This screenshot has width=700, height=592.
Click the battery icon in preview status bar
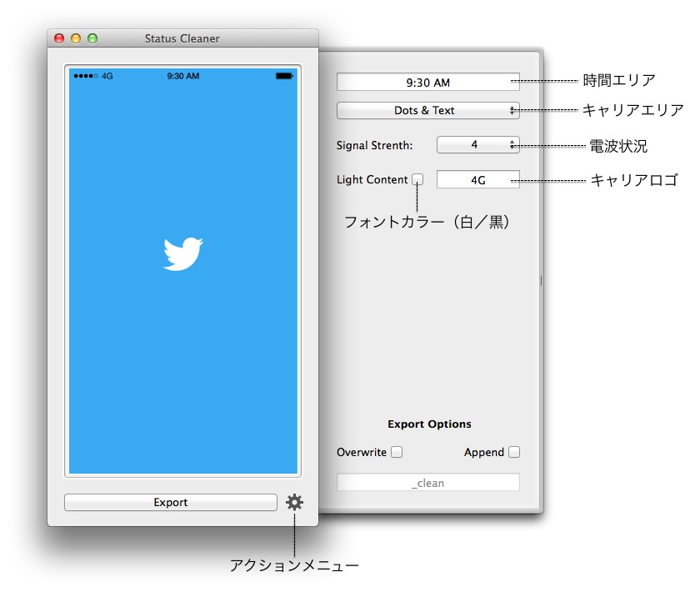pyautogui.click(x=284, y=76)
